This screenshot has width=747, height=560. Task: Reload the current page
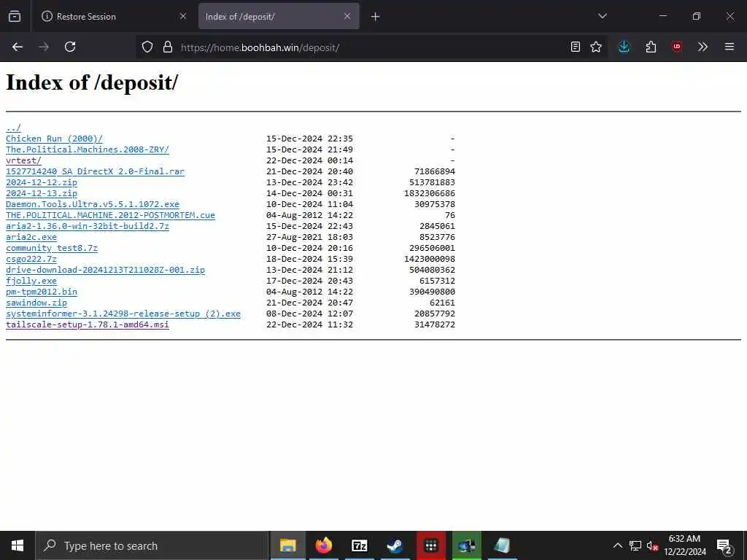(x=70, y=47)
